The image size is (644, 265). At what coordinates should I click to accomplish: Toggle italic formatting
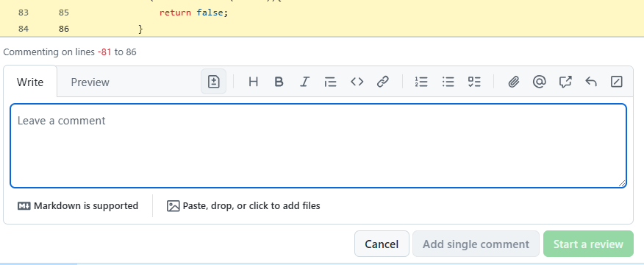click(x=304, y=82)
